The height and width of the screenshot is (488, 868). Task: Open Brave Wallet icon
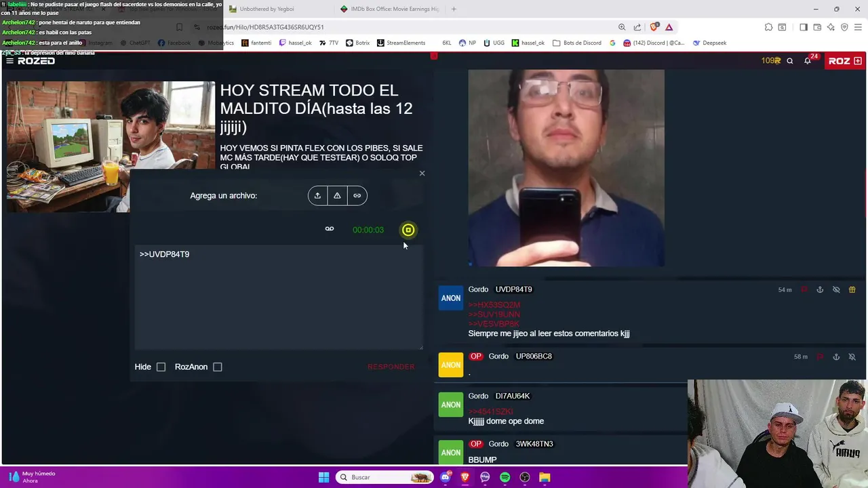point(817,27)
